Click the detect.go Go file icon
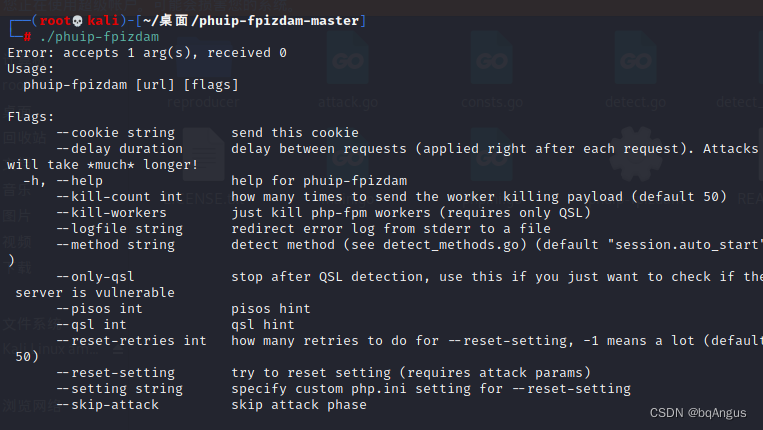 point(636,60)
